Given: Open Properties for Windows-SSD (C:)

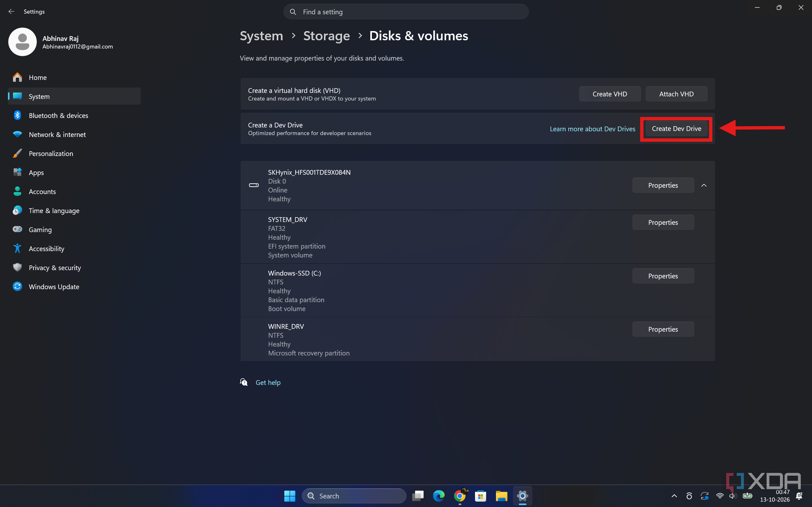Looking at the screenshot, I should (663, 276).
